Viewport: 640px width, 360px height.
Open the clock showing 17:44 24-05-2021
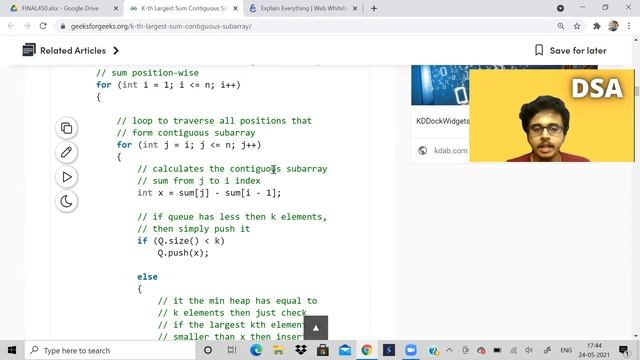click(594, 350)
